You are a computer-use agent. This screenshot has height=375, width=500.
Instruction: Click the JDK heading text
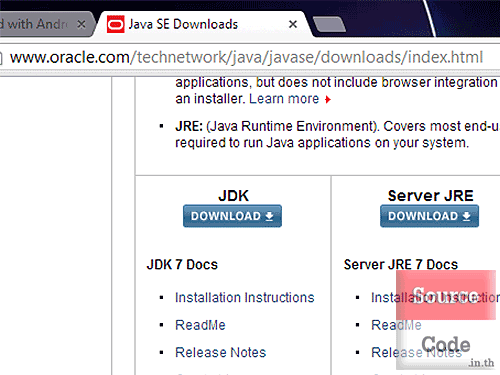pyautogui.click(x=233, y=196)
